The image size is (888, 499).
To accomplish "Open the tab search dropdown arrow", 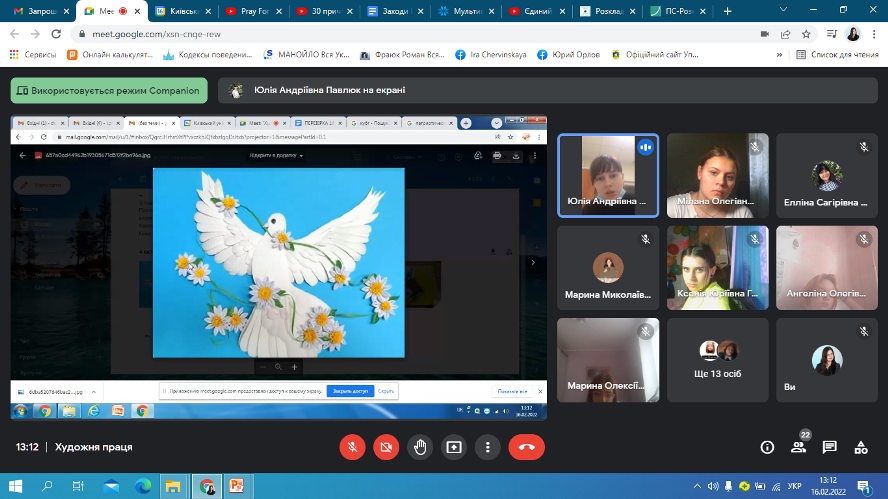I will 783,10.
